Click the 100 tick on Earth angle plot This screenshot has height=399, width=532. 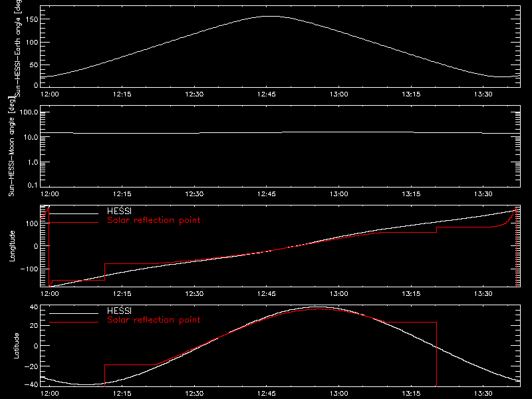pos(33,43)
